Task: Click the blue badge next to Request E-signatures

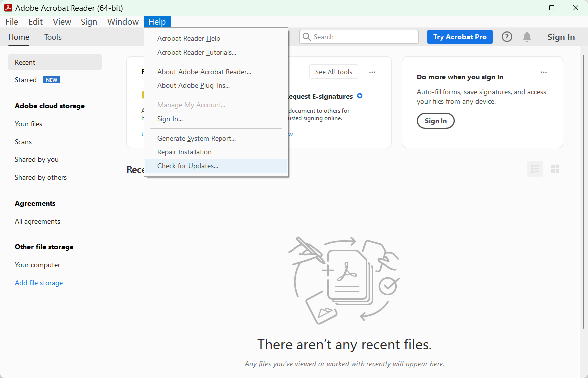Action: click(x=360, y=96)
